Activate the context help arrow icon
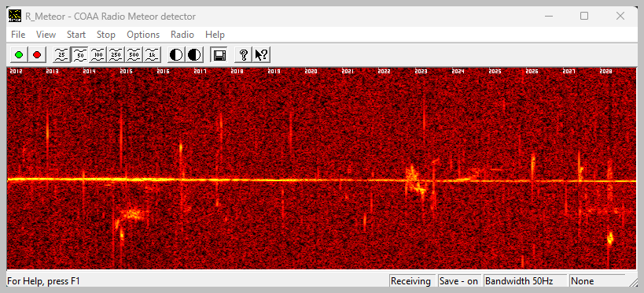This screenshot has width=644, height=293. 261,54
